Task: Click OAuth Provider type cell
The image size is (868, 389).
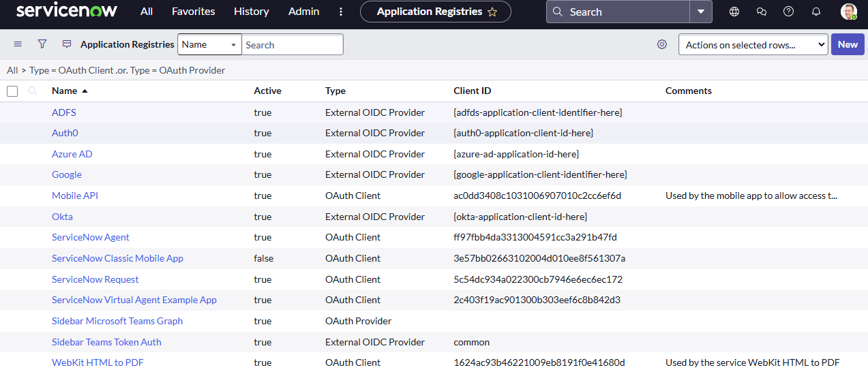Action: [359, 321]
